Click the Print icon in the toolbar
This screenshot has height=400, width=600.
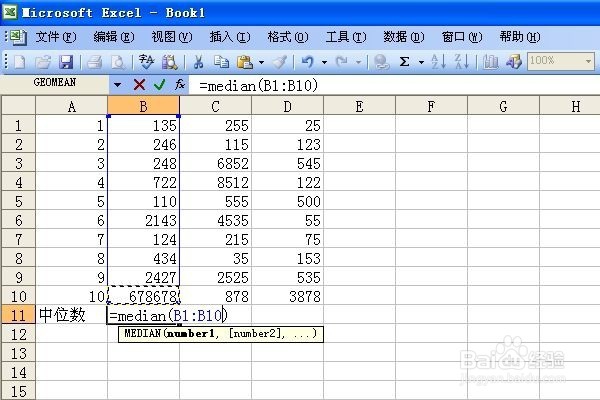(95, 62)
